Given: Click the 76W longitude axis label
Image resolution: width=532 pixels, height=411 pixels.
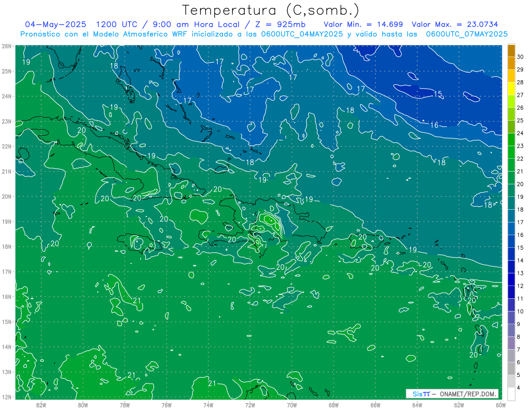Looking at the screenshot, I should coord(166,405).
